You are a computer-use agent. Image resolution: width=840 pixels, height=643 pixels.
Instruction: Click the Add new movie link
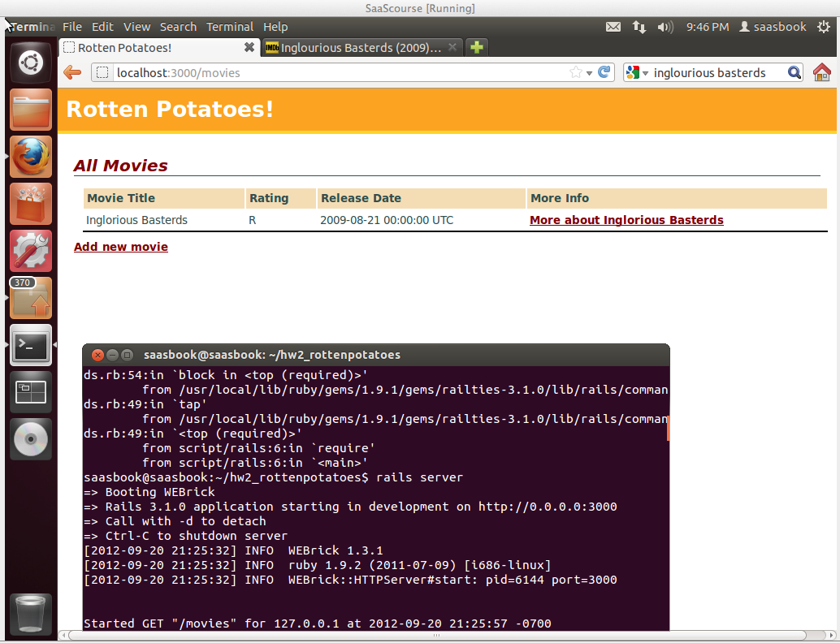tap(121, 247)
